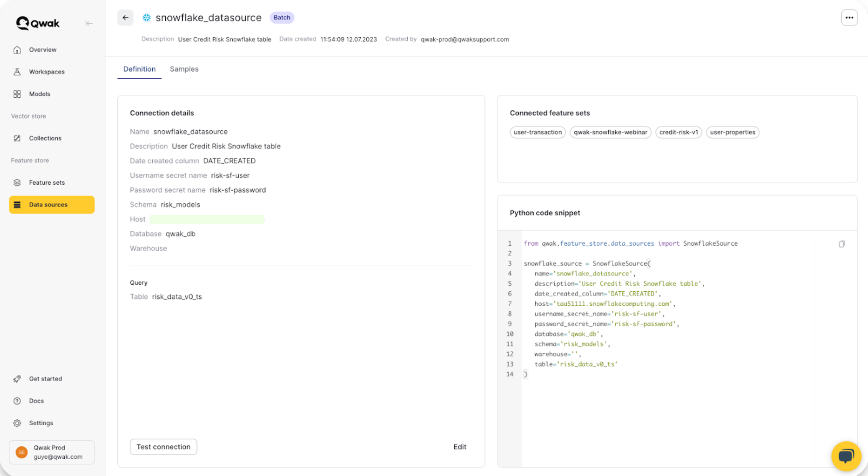Screen dimensions: 868x476
Task: Click the Batch badge
Action: [282, 18]
